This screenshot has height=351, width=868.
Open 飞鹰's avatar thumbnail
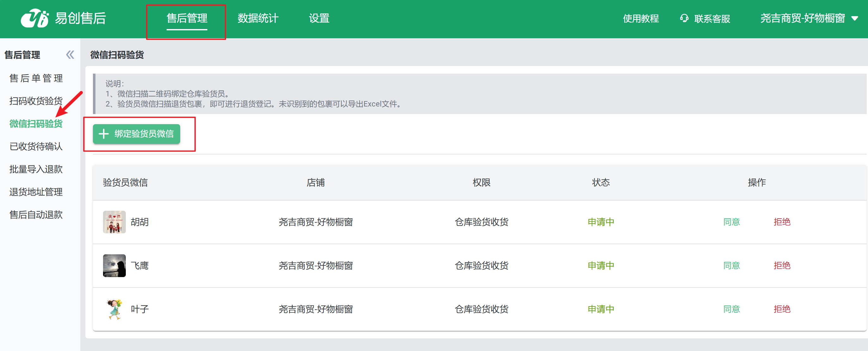[114, 265]
